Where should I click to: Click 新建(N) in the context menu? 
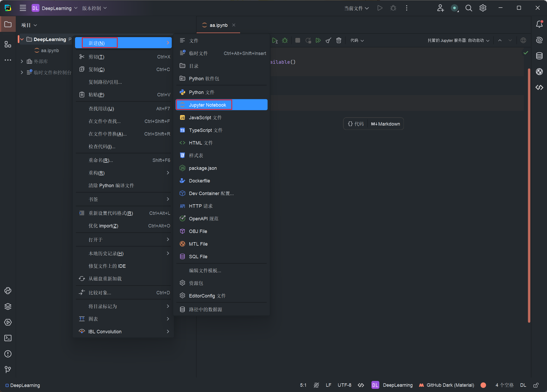123,43
